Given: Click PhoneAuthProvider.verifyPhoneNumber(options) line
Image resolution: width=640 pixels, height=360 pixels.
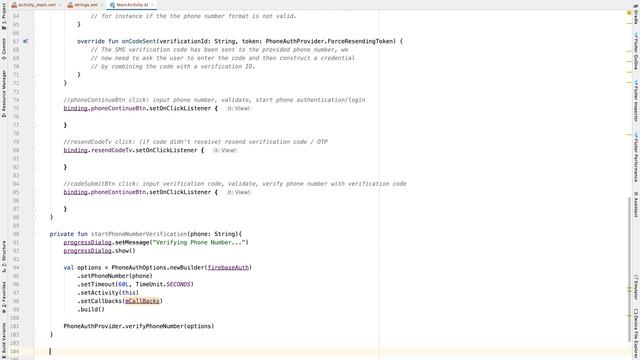Looking at the screenshot, I should click(x=139, y=326).
